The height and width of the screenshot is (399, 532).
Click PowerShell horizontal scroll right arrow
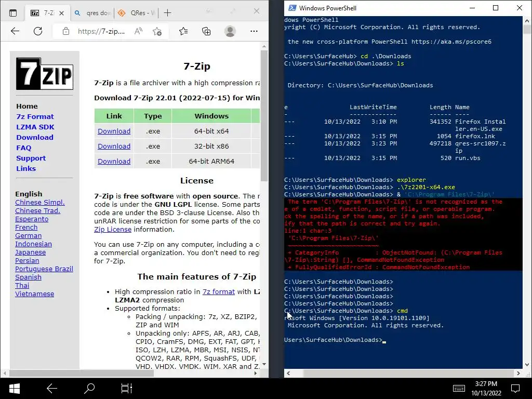[x=518, y=373]
